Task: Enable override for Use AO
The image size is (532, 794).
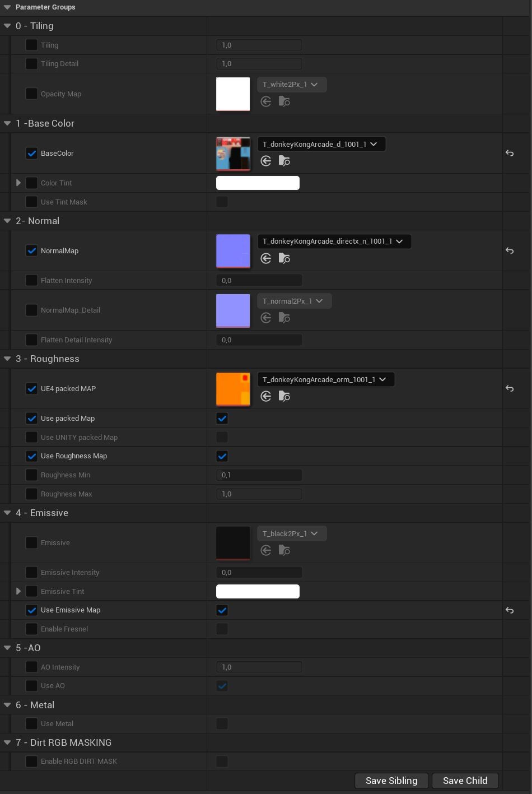Action: 32,685
